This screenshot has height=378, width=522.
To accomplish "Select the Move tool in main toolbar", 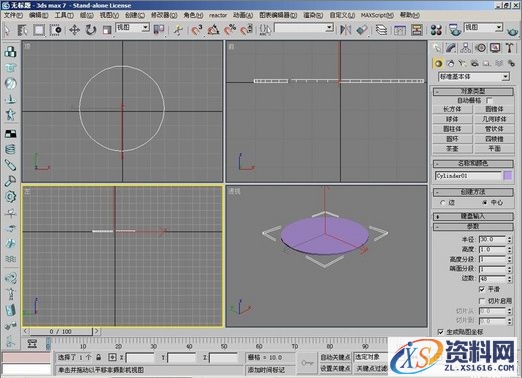I will [74, 30].
